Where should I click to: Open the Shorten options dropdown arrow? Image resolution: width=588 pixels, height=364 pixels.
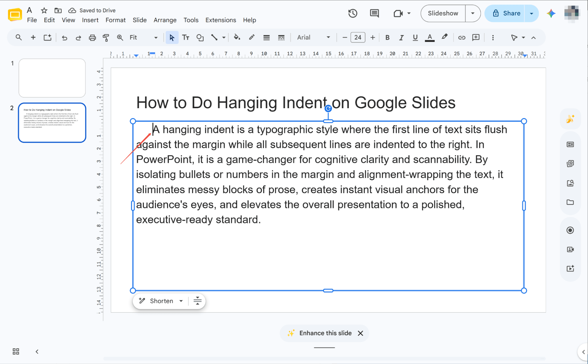(x=181, y=301)
